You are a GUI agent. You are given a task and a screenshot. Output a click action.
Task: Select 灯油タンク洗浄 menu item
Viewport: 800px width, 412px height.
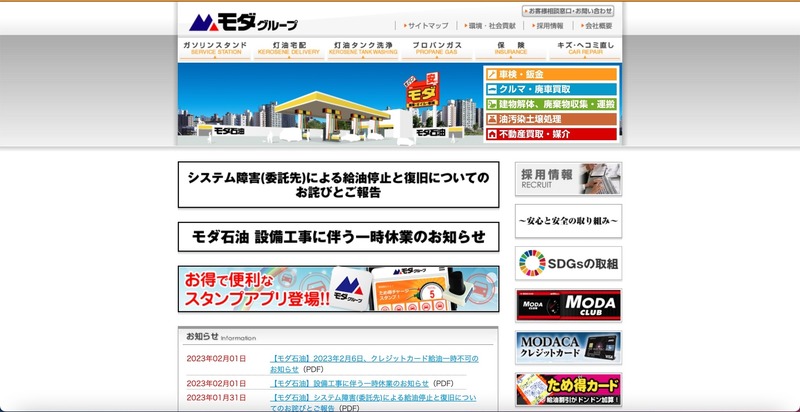[363, 49]
